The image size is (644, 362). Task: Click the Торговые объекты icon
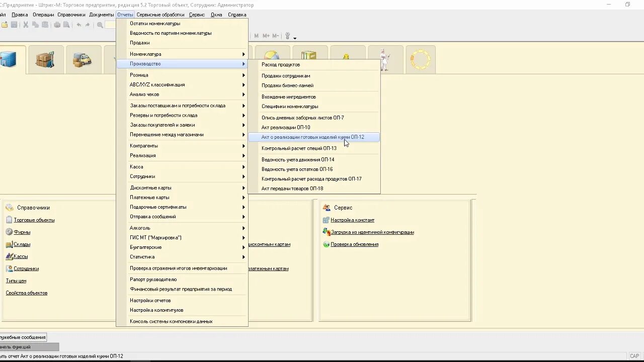9,220
